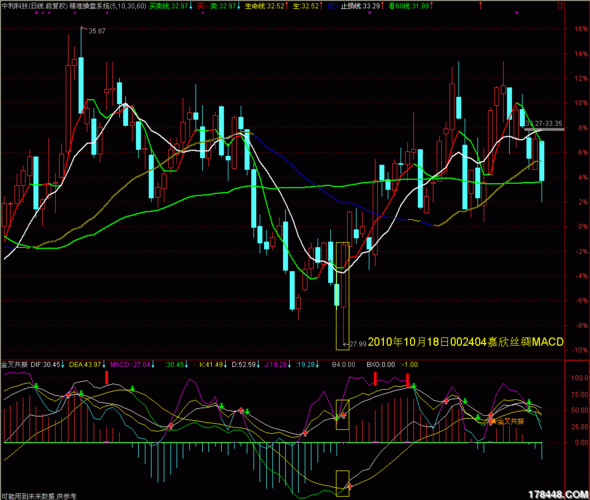The height and width of the screenshot is (500, 590).
Task: Select the moving average system (5,10,30,60) title
Action: coord(108,6)
